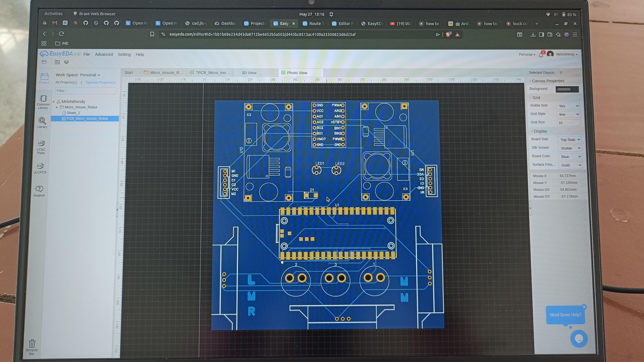
Task: Switch to the Micro_mouse_R... schematic tab
Action: tap(164, 73)
